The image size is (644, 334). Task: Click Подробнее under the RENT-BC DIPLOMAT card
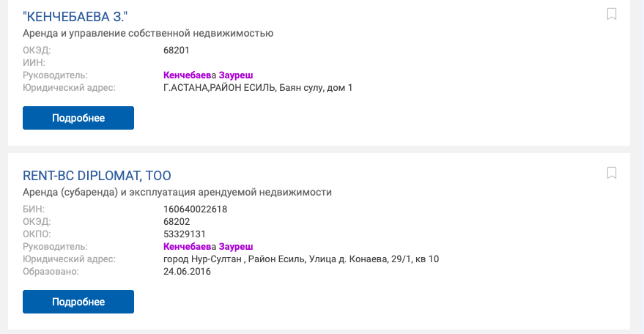(78, 302)
